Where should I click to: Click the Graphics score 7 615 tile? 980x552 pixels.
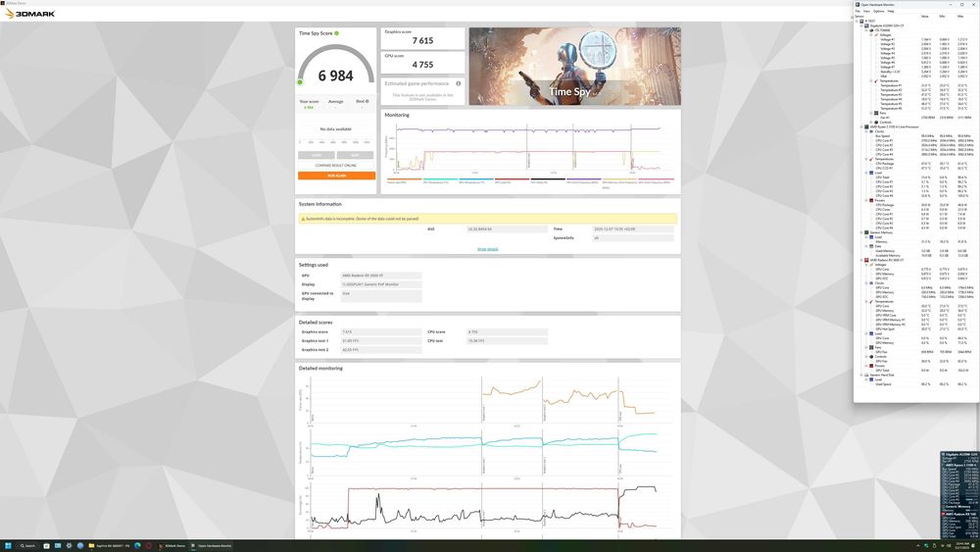(x=423, y=37)
